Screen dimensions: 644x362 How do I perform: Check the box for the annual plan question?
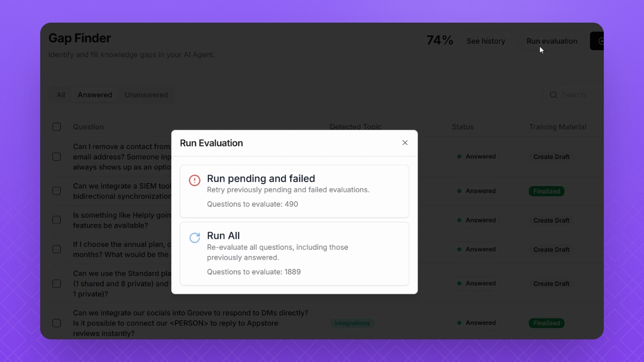(x=57, y=249)
